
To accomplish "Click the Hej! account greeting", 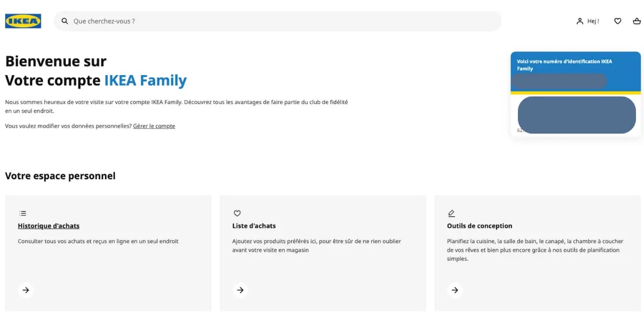I will (x=593, y=21).
